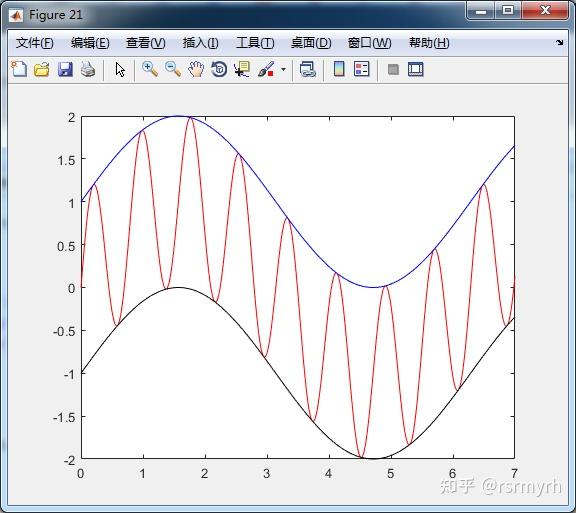576x513 pixels.
Task: Activate the Zoom Out magnifier tool
Action: click(x=173, y=69)
